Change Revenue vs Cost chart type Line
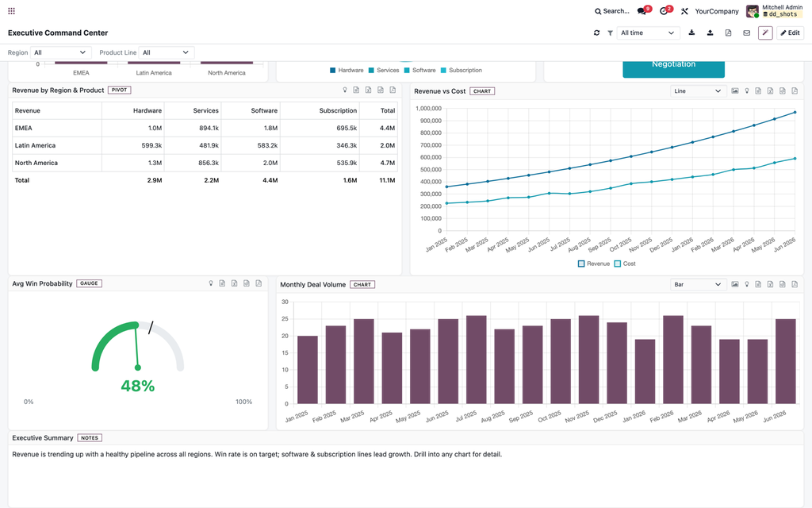The height and width of the screenshot is (508, 812). [x=698, y=91]
